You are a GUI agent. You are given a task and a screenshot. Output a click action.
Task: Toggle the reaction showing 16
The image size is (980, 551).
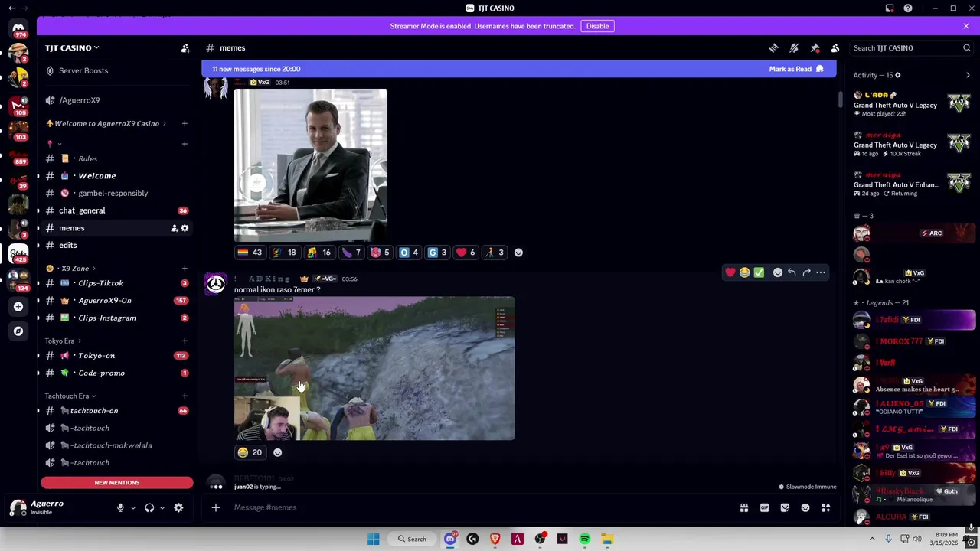pos(319,253)
